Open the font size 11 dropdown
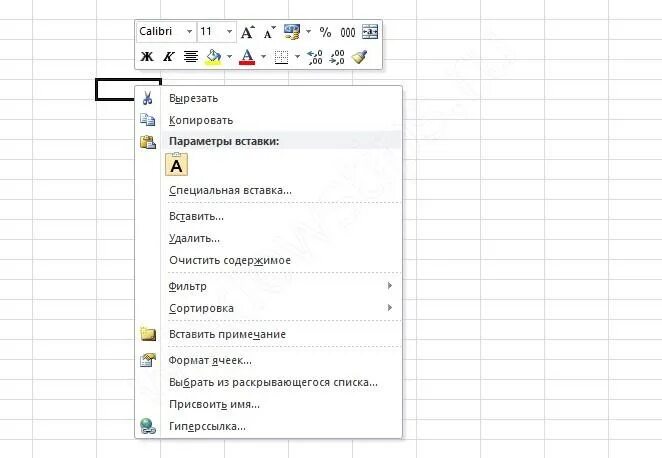 [x=229, y=32]
